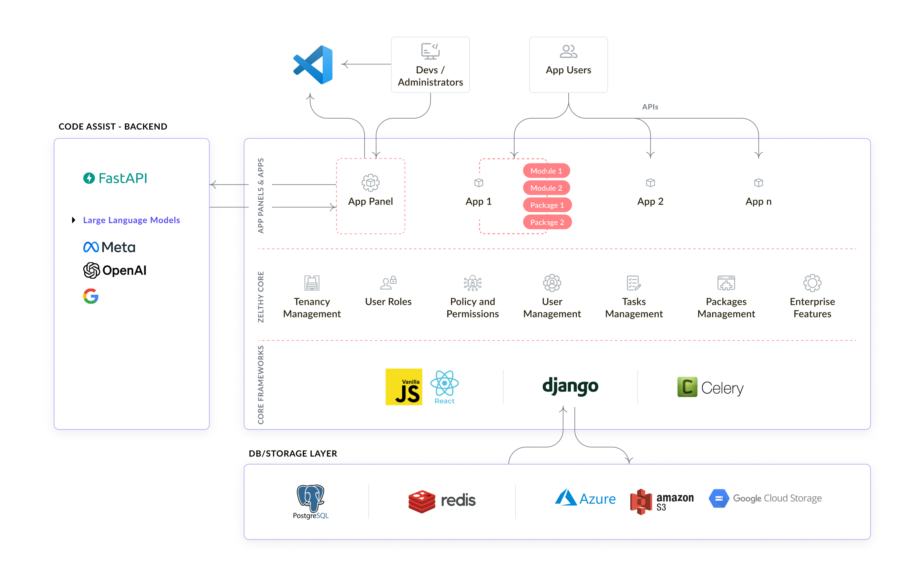Select the Package 1 pill
Image resolution: width=924 pixels, height=577 pixels.
pyautogui.click(x=547, y=205)
